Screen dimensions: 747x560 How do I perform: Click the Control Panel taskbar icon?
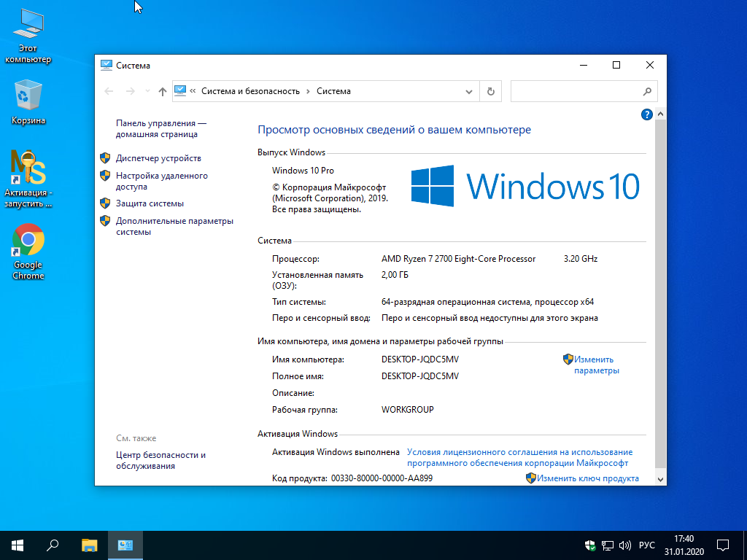pos(125,545)
